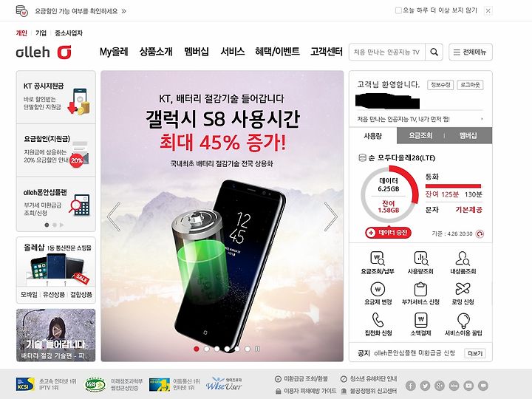The width and height of the screenshot is (532, 399).
Task: Open 요금조회/납부 icon
Action: click(378, 259)
